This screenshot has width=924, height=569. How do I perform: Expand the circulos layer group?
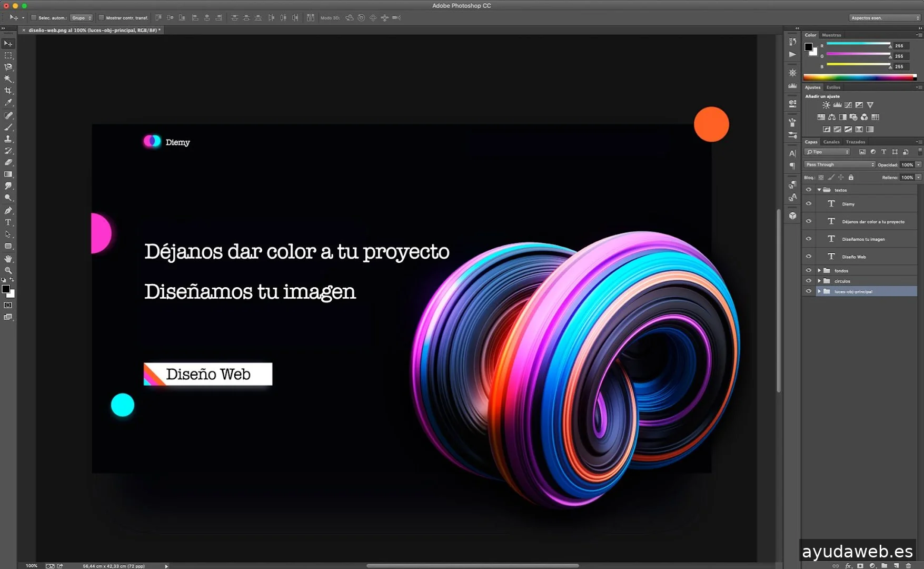pyautogui.click(x=819, y=281)
